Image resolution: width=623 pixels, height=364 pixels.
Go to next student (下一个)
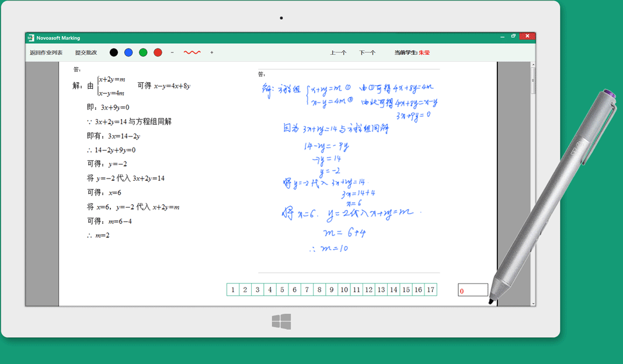click(x=367, y=52)
